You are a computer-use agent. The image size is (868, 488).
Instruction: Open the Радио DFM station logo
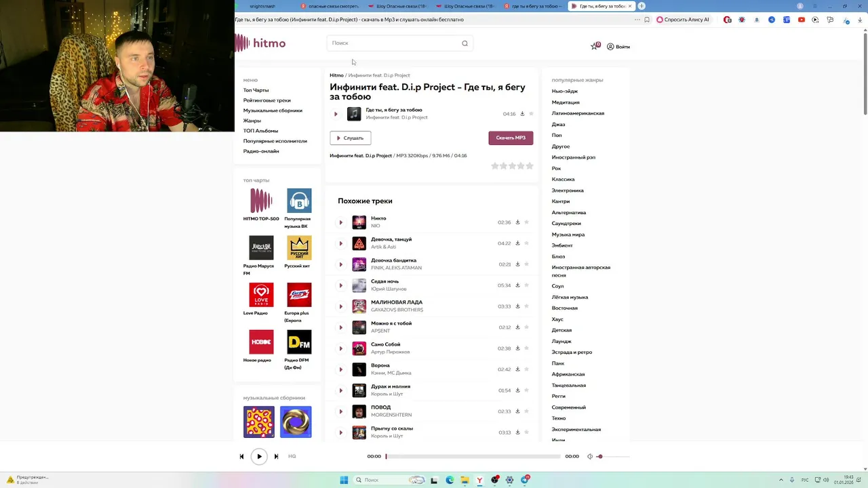pos(299,342)
